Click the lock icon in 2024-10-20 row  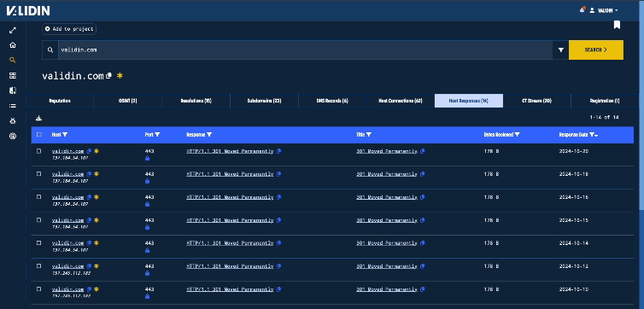tap(148, 158)
